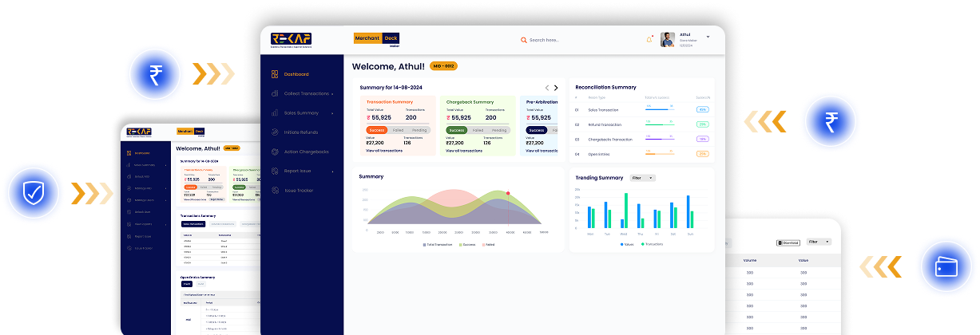Switch Chargeback Summary to the Failed segment

pyautogui.click(x=478, y=130)
